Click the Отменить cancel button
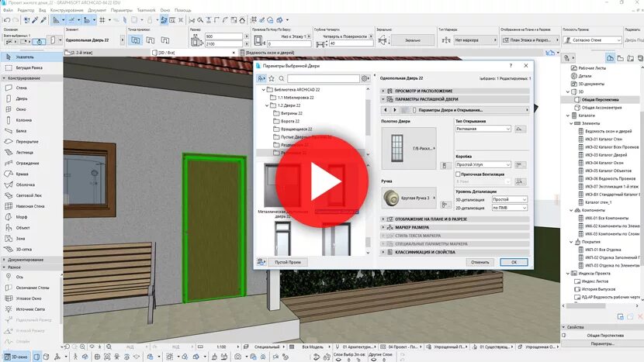The height and width of the screenshot is (362, 644). coord(480,262)
